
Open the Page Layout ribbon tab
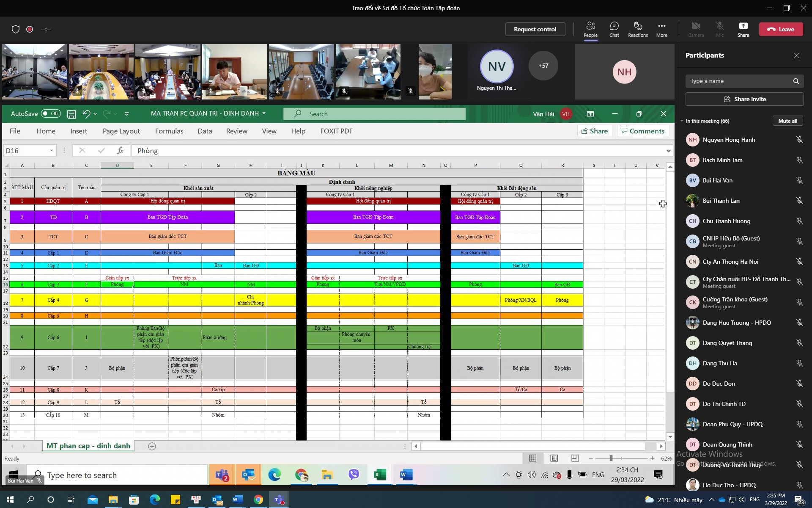[121, 131]
